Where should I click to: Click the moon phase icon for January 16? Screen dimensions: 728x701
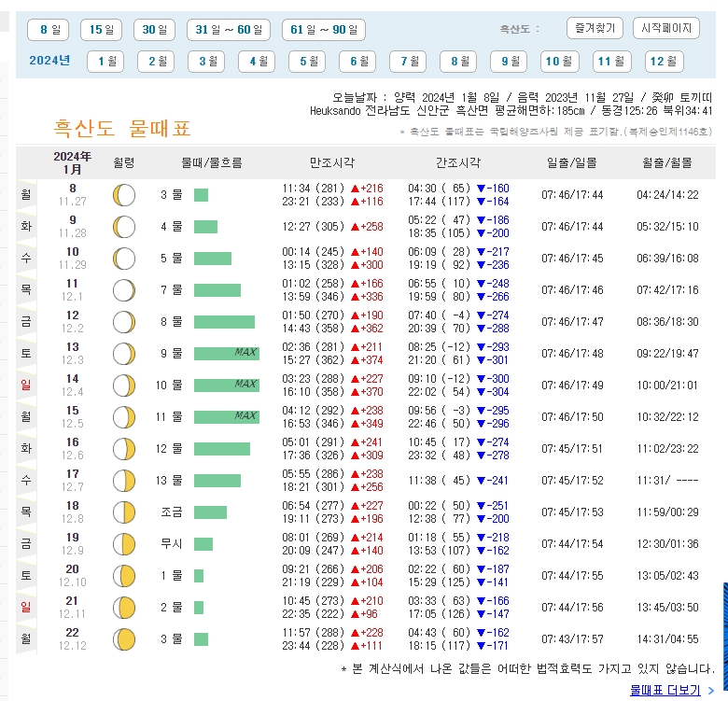124,449
